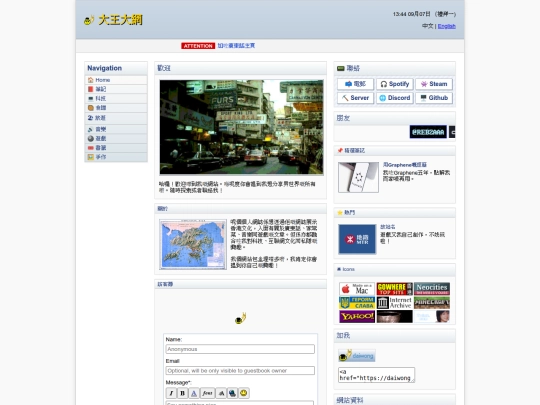Open the email button with mailbox icon
Screen dimensions: 540x405
tap(355, 84)
